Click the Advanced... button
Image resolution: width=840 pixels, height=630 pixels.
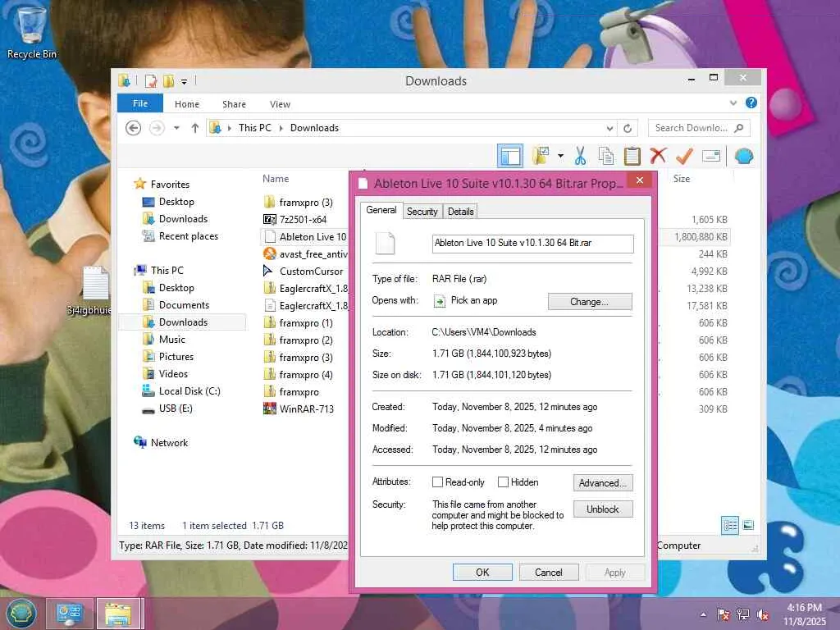tap(603, 483)
